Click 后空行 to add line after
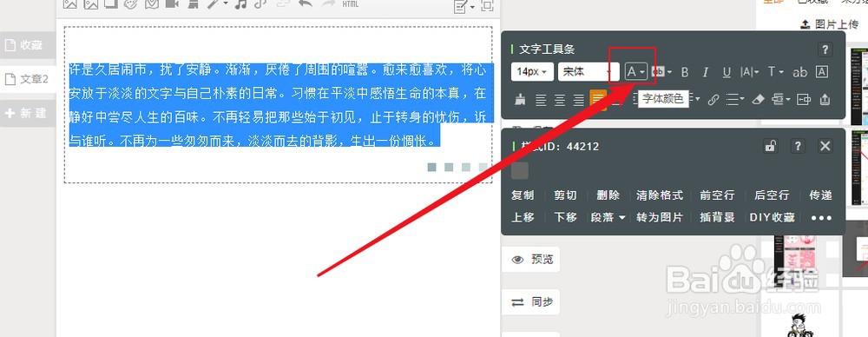 click(x=772, y=195)
